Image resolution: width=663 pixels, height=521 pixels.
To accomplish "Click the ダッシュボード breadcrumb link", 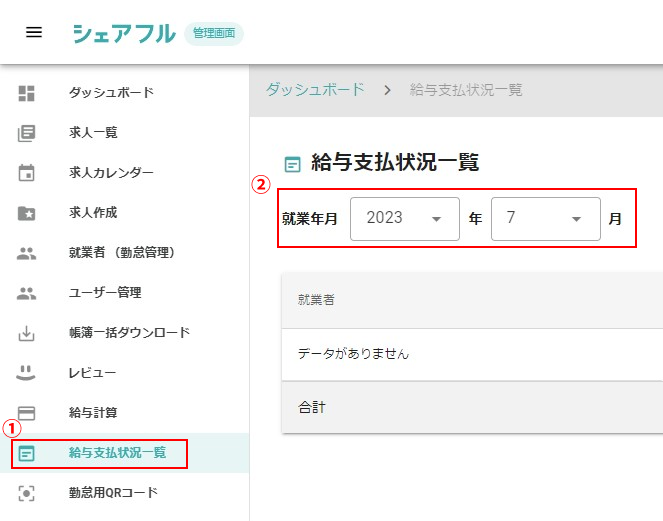I will 315,89.
